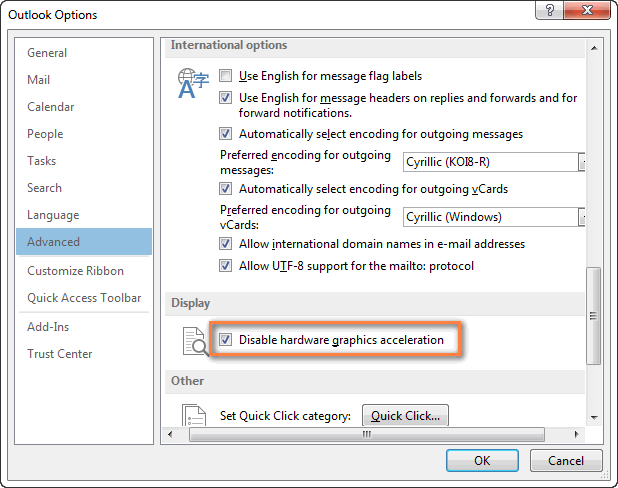Click the Set Quick Click category label
The width and height of the screenshot is (618, 488).
285,416
